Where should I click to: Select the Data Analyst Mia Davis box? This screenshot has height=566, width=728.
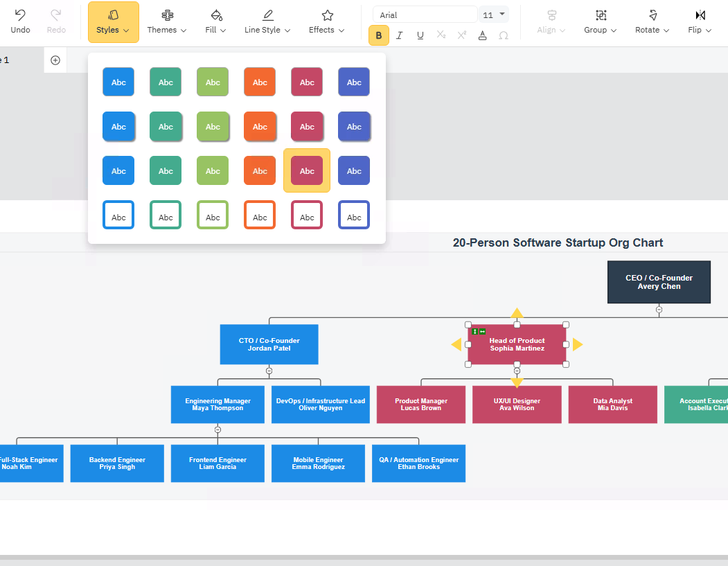pos(613,405)
